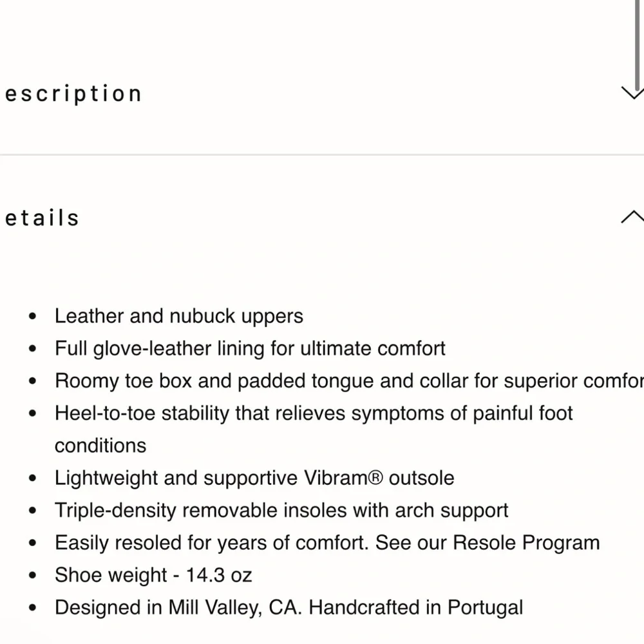This screenshot has height=644, width=644.
Task: Click the '14.3 oz' shoe weight value
Action: pyautogui.click(x=218, y=575)
